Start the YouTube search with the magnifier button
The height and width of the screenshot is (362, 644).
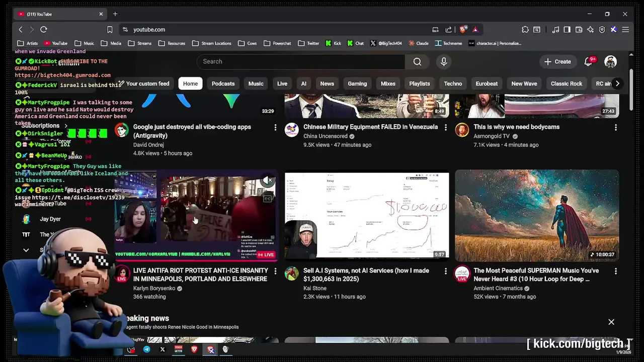(417, 61)
